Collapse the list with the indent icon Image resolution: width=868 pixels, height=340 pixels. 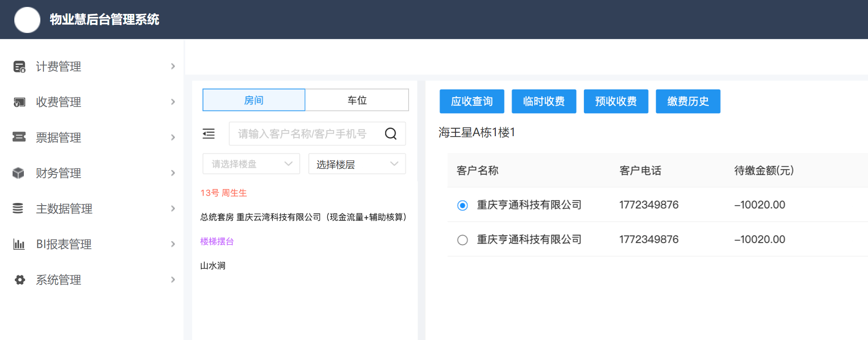tap(209, 134)
